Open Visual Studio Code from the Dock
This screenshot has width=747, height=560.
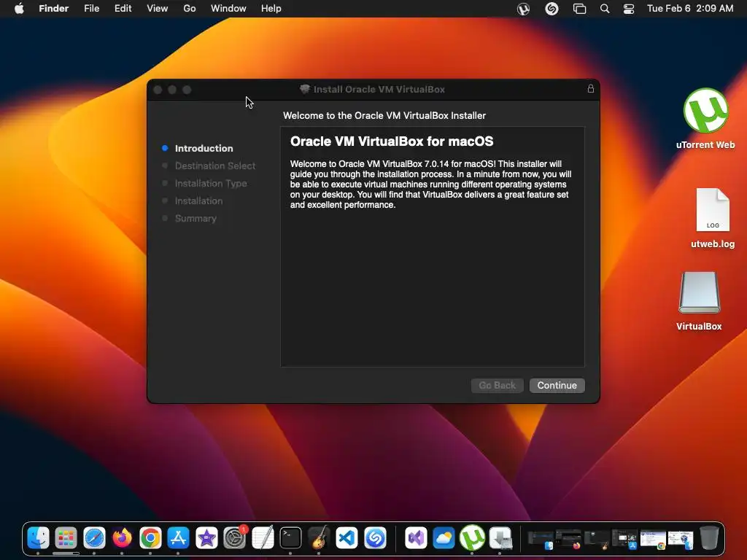click(x=347, y=538)
